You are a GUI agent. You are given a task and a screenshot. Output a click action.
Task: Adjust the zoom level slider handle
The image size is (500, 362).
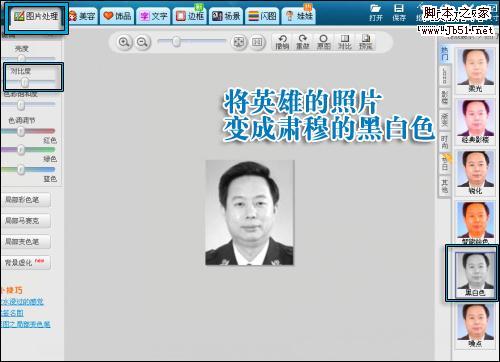coord(176,42)
